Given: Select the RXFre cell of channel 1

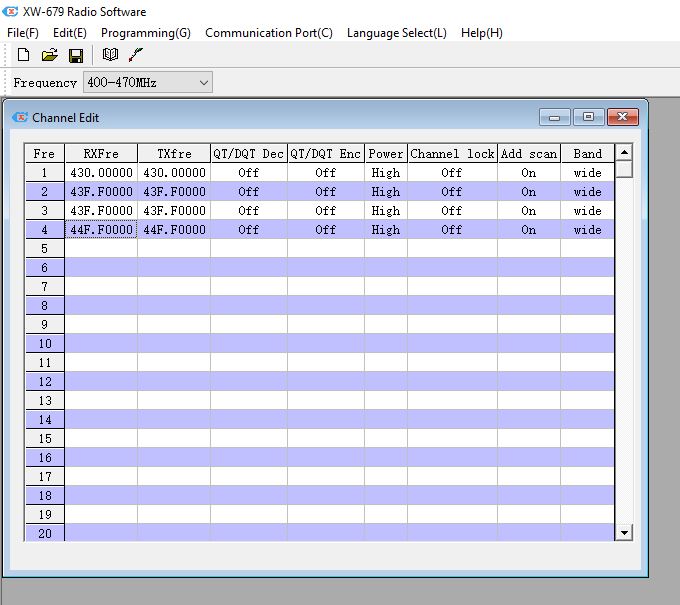Looking at the screenshot, I should pyautogui.click(x=101, y=173).
